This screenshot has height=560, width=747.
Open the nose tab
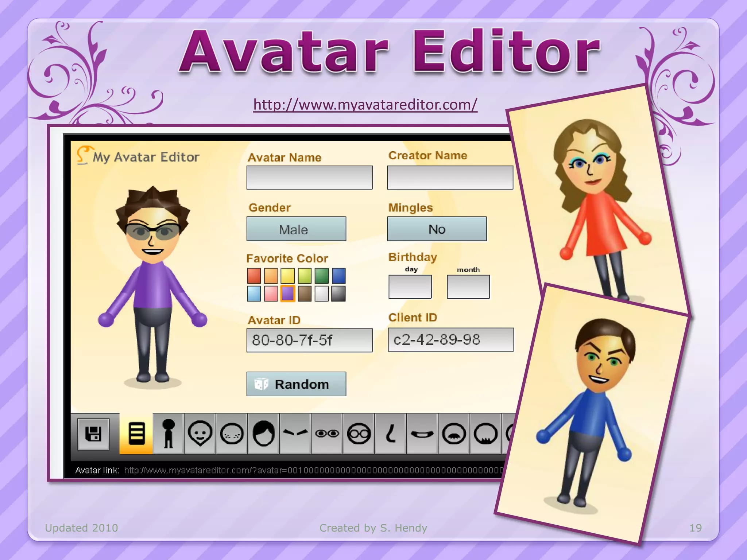coord(390,433)
